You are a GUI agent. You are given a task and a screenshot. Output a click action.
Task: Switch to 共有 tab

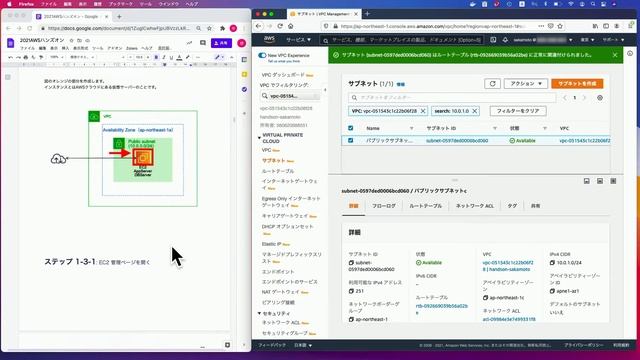coord(535,206)
